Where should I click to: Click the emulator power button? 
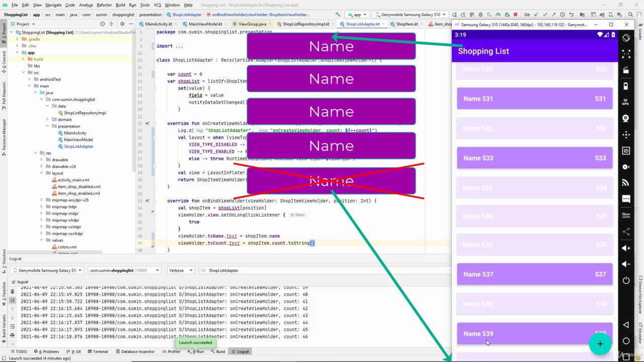point(626,280)
